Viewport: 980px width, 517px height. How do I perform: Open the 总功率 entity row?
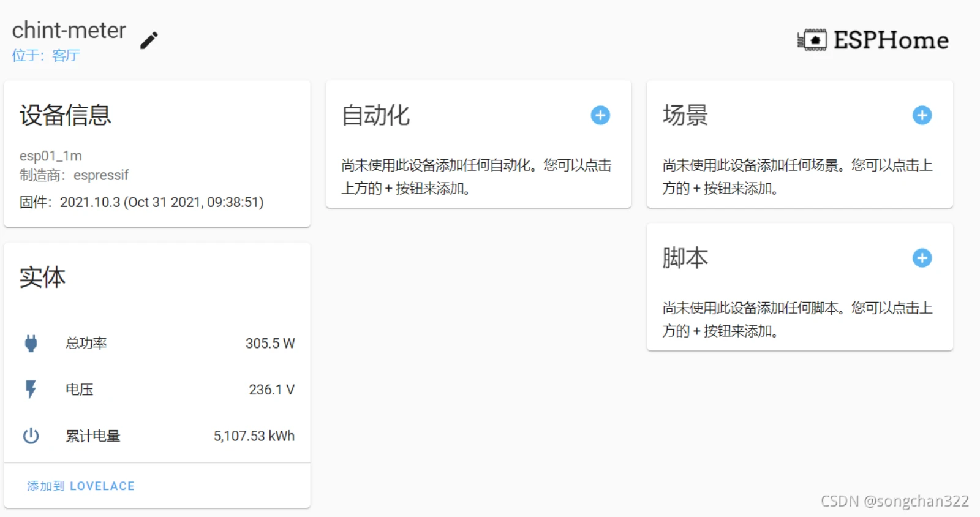pyautogui.click(x=86, y=343)
